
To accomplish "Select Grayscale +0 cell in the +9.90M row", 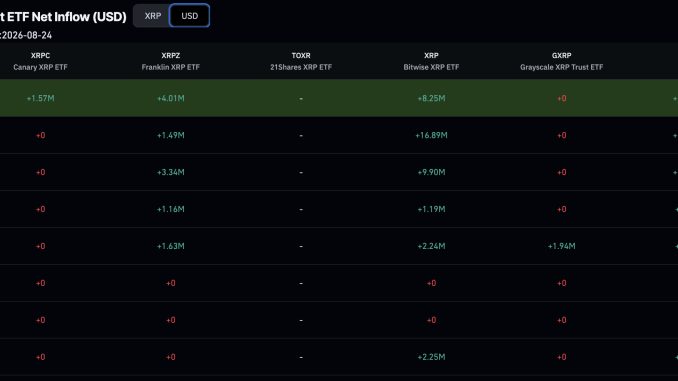I will click(561, 172).
